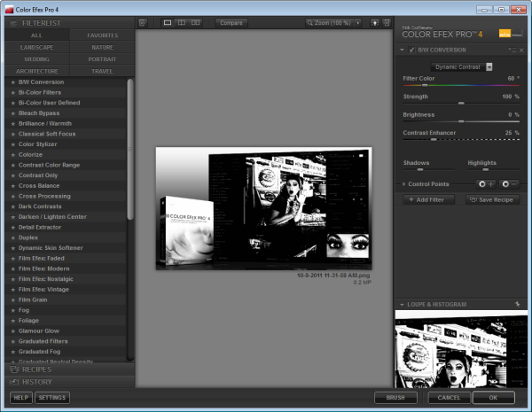Favorite the Bi-Color Filters star
This screenshot has width=532, height=412.
pyautogui.click(x=13, y=92)
